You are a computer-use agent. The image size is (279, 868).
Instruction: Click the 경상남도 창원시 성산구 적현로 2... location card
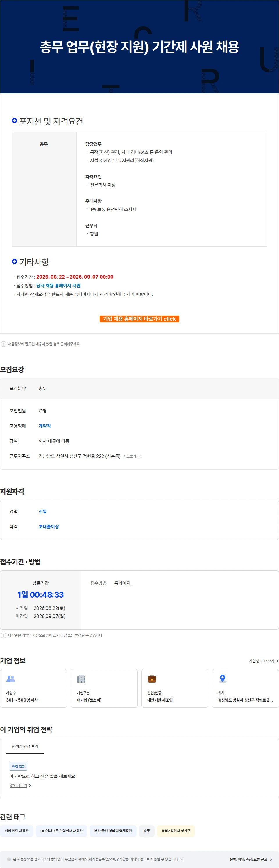coord(245,688)
